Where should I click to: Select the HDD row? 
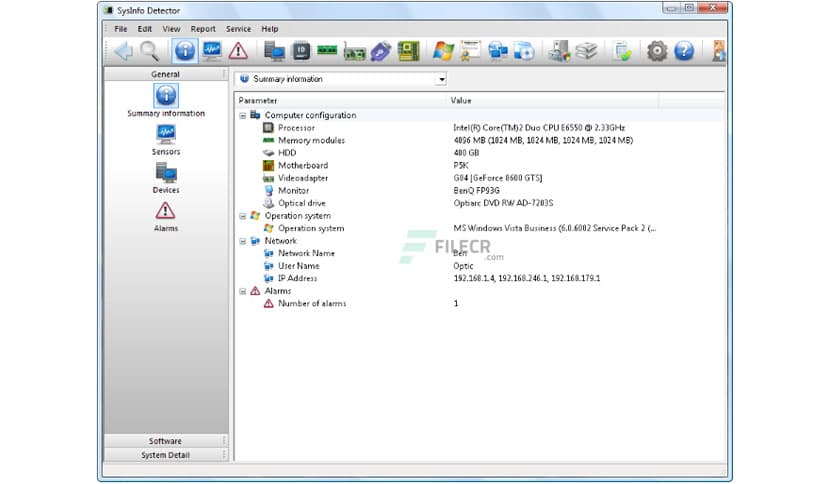tap(479, 153)
